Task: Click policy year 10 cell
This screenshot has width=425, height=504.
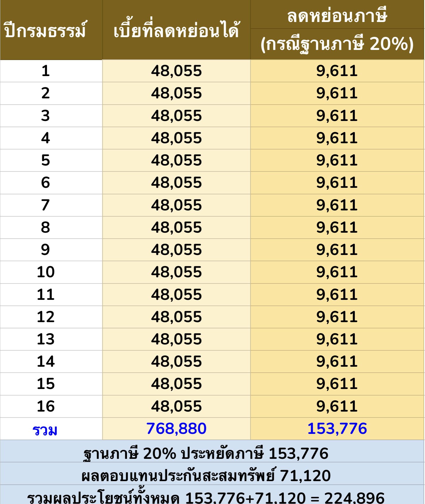Action: coord(46,272)
